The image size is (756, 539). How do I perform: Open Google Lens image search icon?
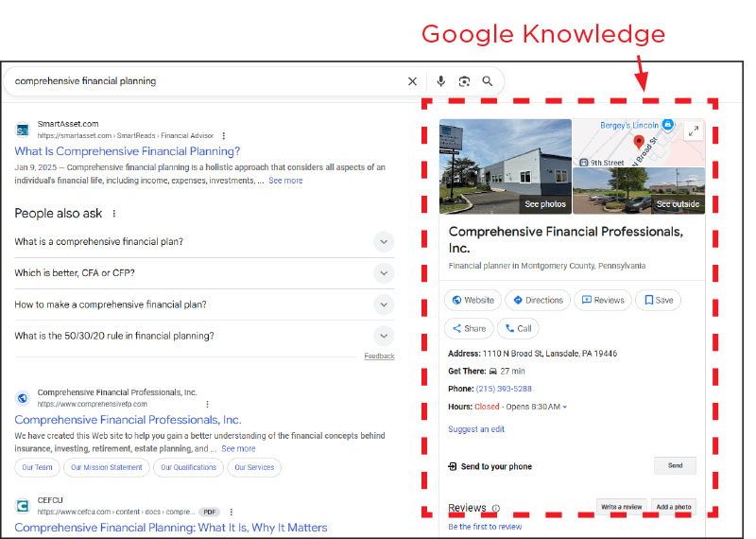[x=464, y=81]
